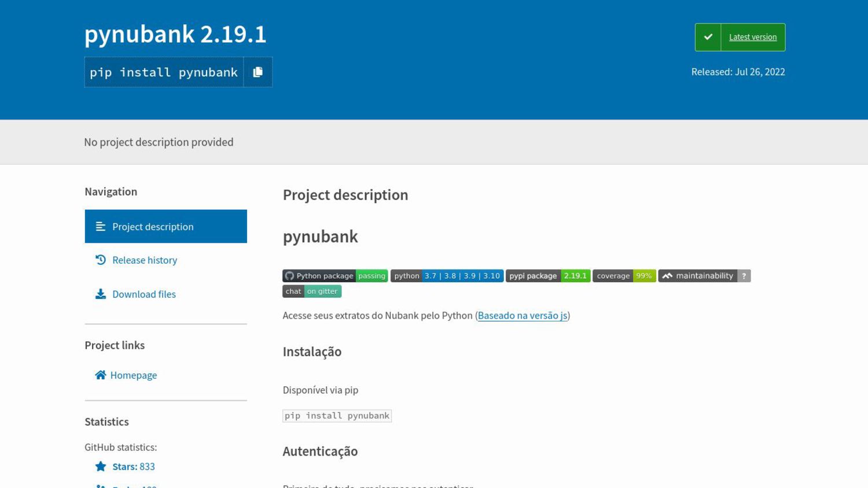Image resolution: width=868 pixels, height=488 pixels.
Task: Copy the pip install command to clipboard
Action: coord(258,72)
